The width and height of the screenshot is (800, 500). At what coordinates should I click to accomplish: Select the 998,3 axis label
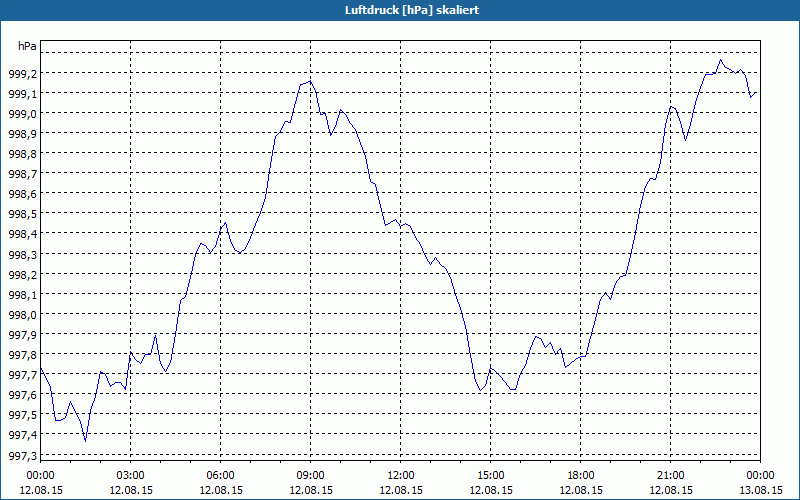pos(22,255)
